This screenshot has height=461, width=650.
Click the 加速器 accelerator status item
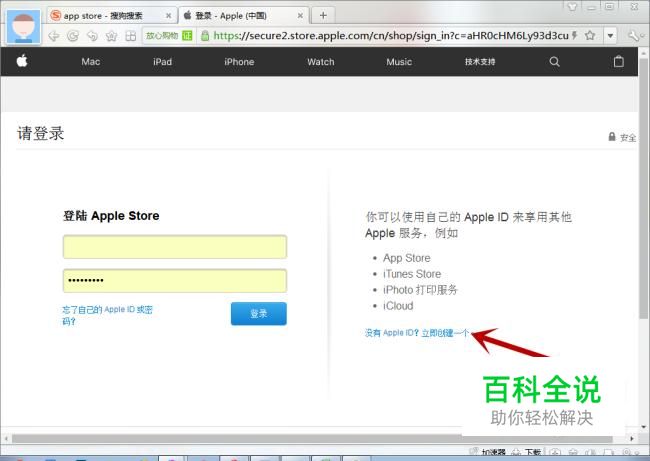coord(488,452)
